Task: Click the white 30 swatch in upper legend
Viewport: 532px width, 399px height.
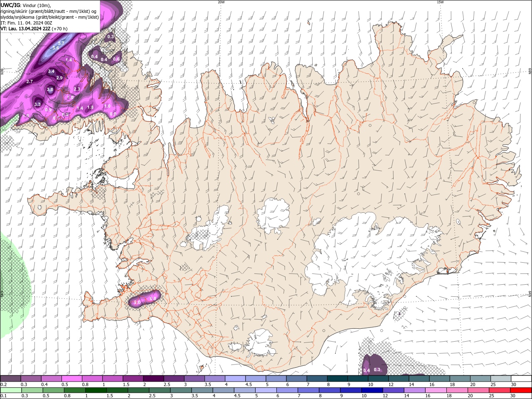Action: (521, 378)
